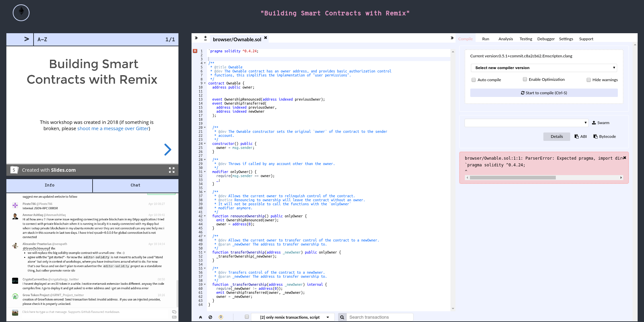Switch to the Chat tab
This screenshot has width=644, height=322.
pos(136,185)
